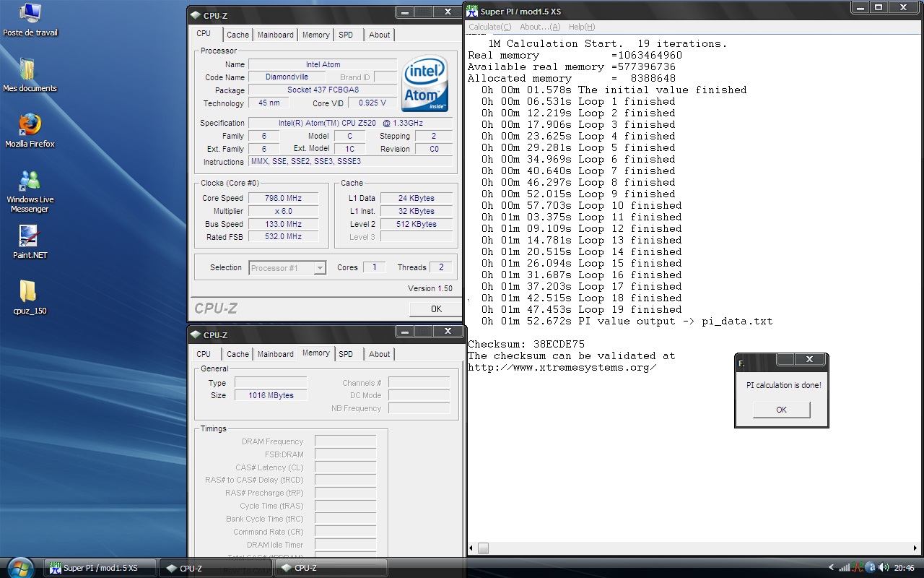Click the 20:46 clock in the tray
924x578 pixels.
coord(905,568)
